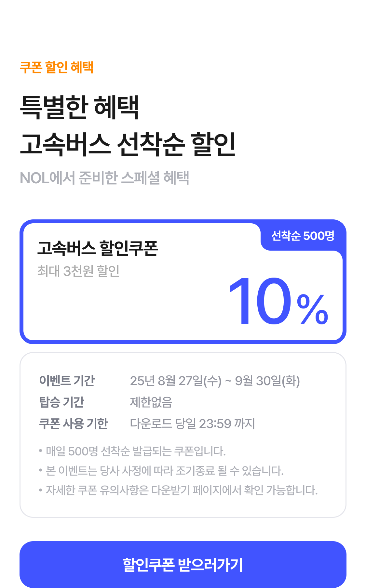Select the 탑승 기간 label

pyautogui.click(x=61, y=402)
